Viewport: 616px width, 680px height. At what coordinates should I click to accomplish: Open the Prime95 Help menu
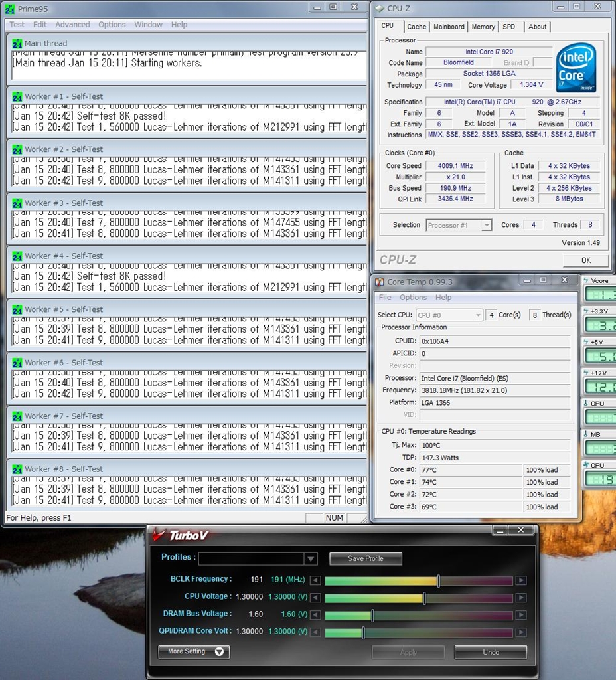(179, 25)
